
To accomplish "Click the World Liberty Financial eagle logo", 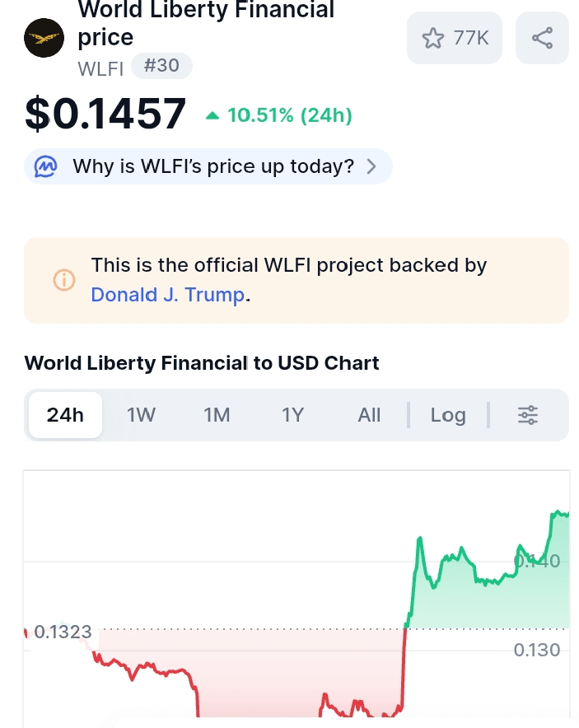I will (x=44, y=37).
